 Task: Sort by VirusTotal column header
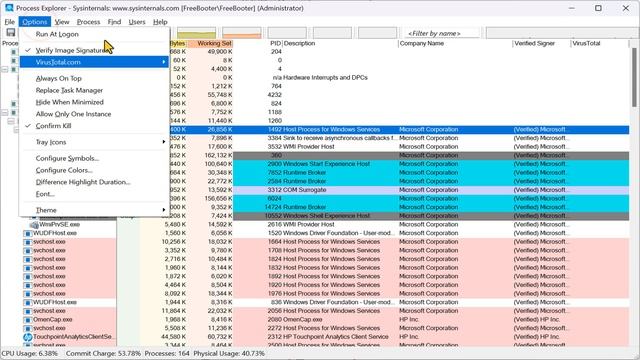(599, 43)
